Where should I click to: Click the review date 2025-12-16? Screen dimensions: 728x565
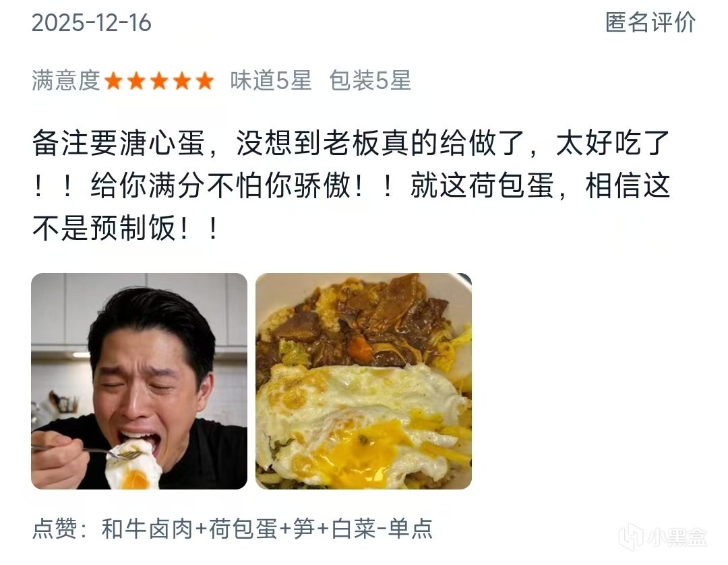[92, 23]
